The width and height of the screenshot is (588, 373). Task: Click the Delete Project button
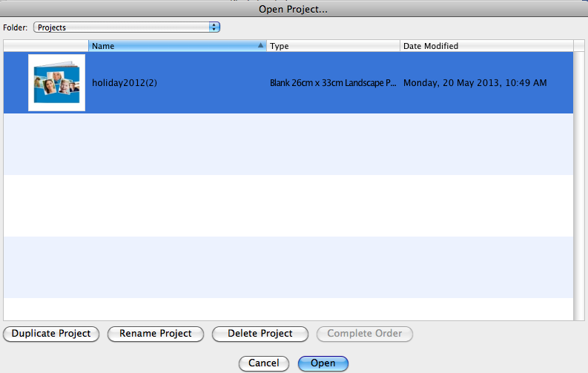(x=260, y=334)
